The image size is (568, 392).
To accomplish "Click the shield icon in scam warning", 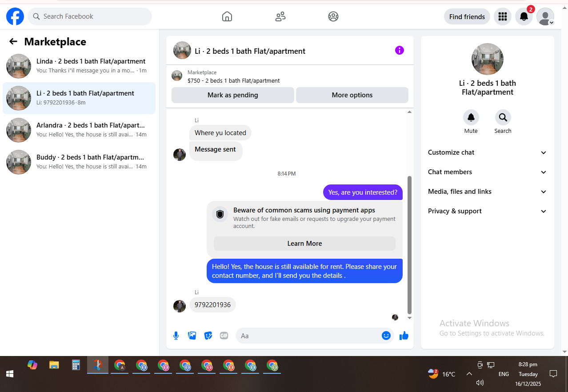I will (220, 214).
